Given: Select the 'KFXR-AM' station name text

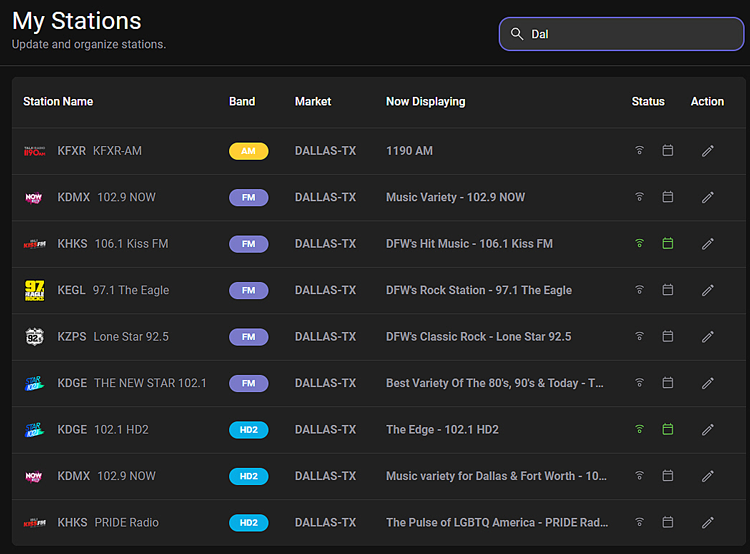Looking at the screenshot, I should (x=117, y=151).
